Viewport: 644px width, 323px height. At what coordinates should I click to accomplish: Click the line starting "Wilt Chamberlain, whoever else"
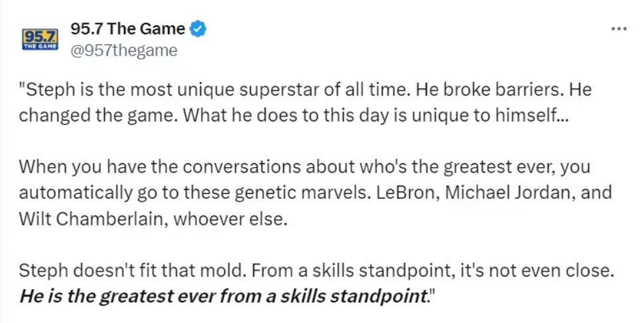[x=153, y=219]
